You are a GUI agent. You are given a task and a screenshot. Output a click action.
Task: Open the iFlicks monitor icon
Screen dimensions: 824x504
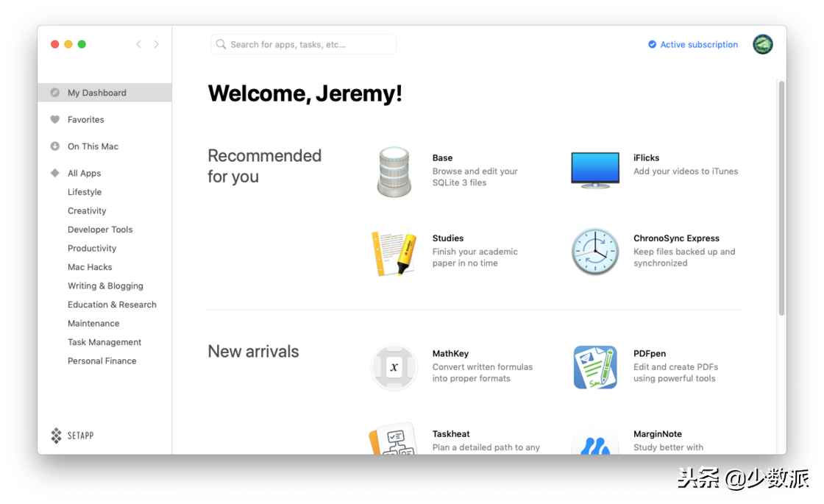pyautogui.click(x=595, y=170)
